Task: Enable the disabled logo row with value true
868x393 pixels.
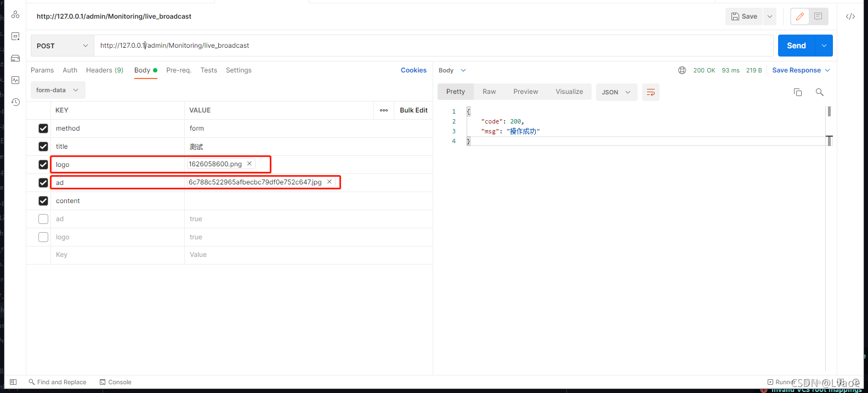Action: pyautogui.click(x=43, y=237)
